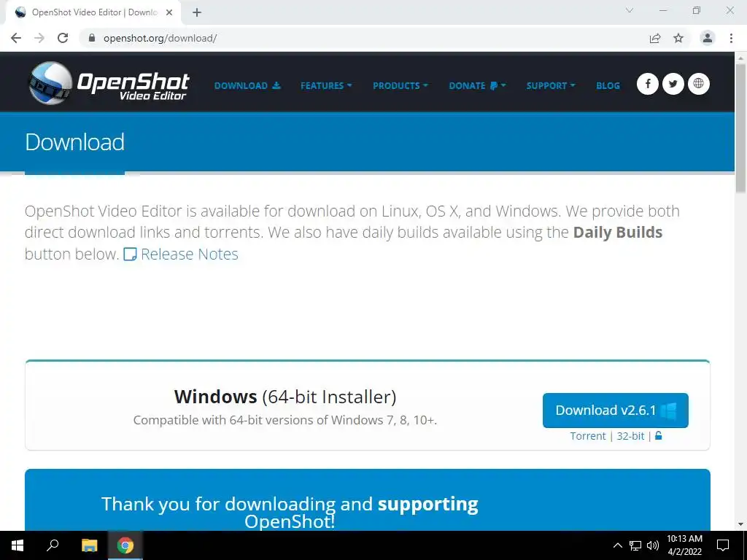Click the Windows (64-bit Installer) heading
The width and height of the screenshot is (747, 560).
285,397
